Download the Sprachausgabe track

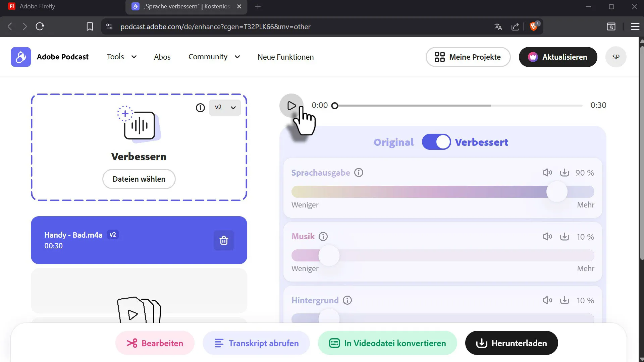(x=565, y=173)
